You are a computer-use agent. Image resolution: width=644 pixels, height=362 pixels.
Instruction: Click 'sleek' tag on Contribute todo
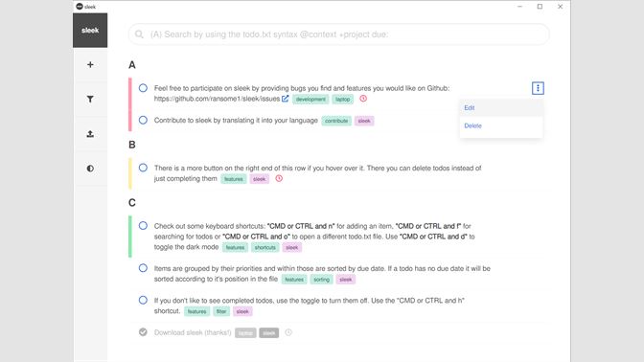[364, 121]
